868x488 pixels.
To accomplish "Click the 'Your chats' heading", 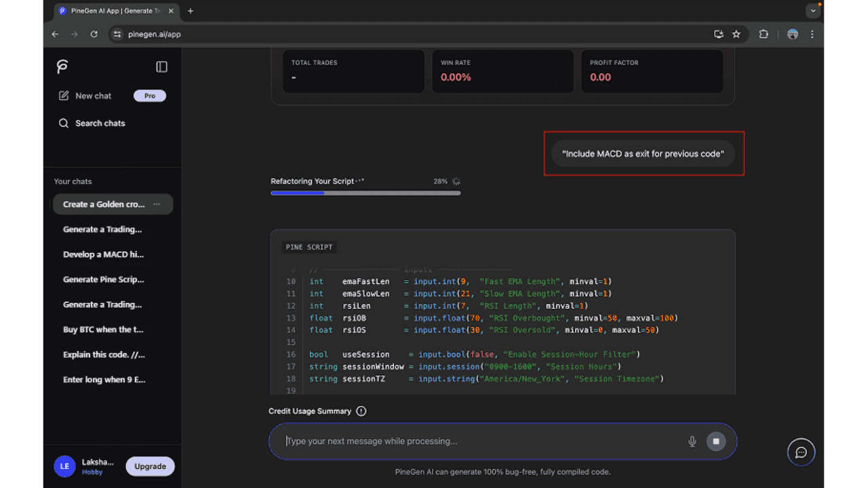I will click(73, 182).
